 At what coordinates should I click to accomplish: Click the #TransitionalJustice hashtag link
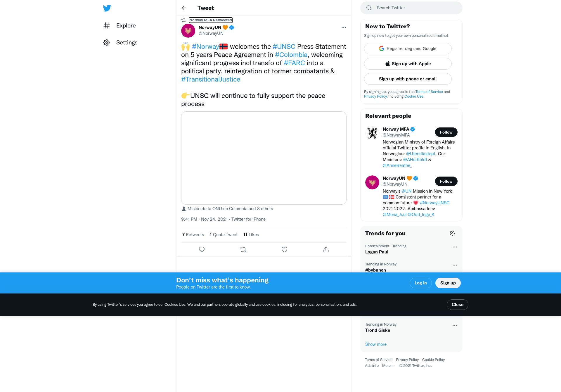pyautogui.click(x=211, y=79)
